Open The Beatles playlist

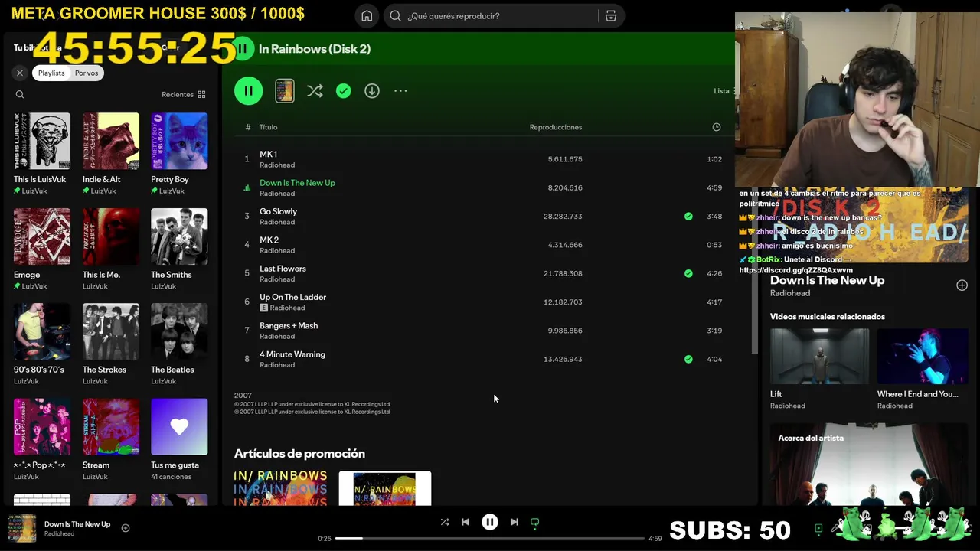pos(179,344)
